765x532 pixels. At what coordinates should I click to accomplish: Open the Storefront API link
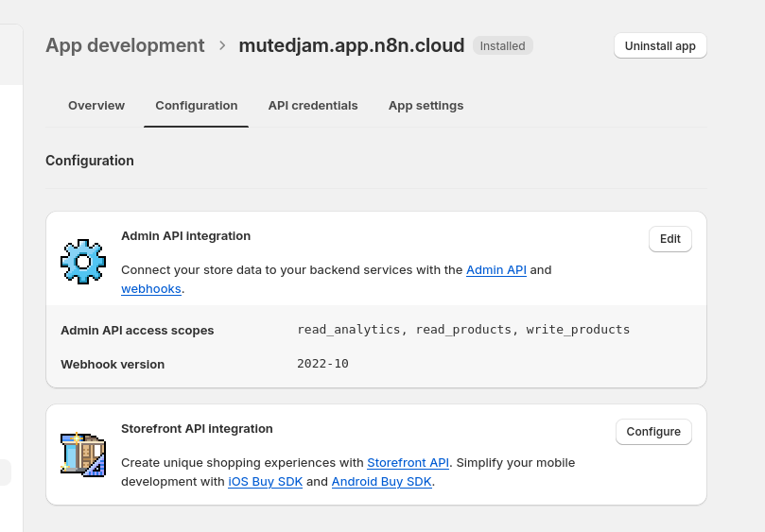[x=408, y=463]
